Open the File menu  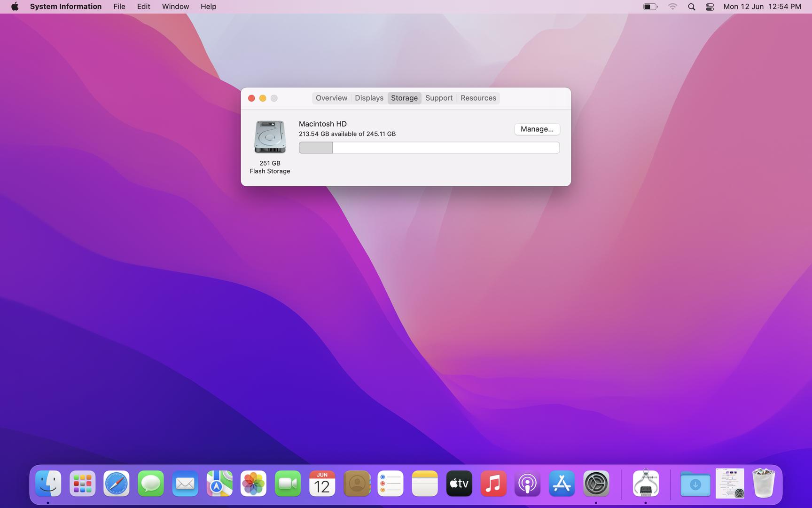[x=119, y=7]
